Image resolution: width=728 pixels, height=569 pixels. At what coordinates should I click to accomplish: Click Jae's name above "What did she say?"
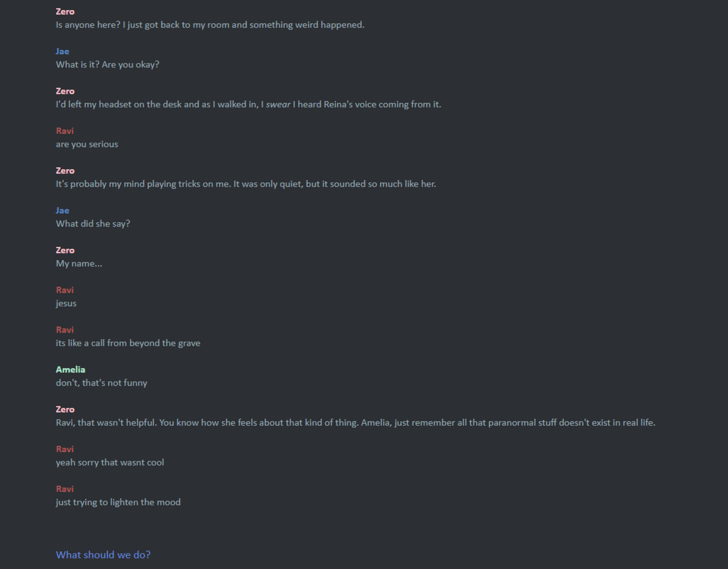tap(62, 210)
